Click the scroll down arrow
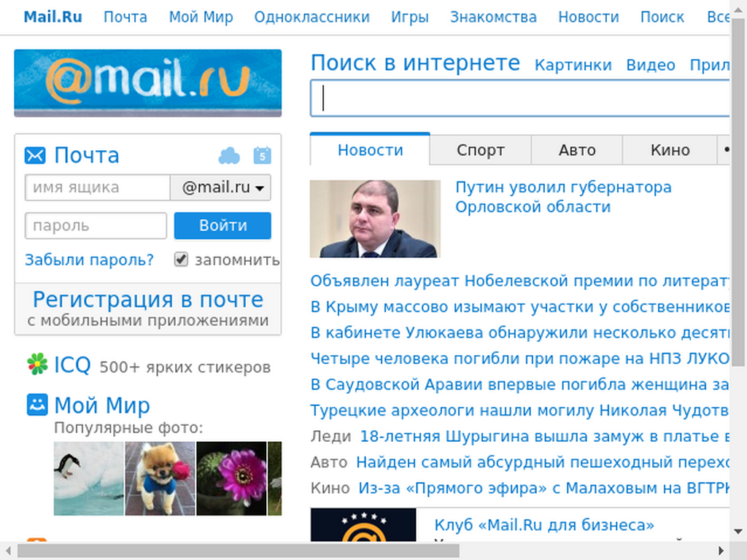747x560 pixels. 738,532
